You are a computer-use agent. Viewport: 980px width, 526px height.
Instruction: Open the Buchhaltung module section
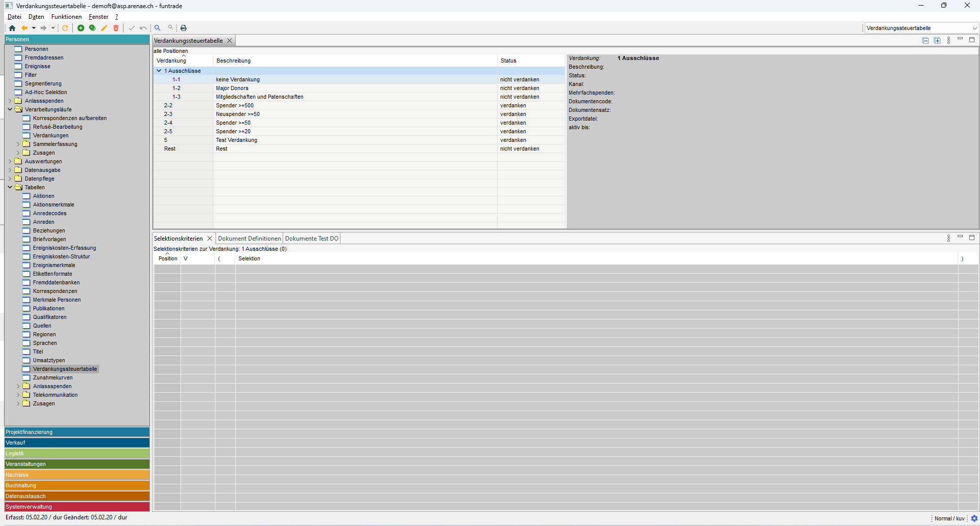(77, 485)
